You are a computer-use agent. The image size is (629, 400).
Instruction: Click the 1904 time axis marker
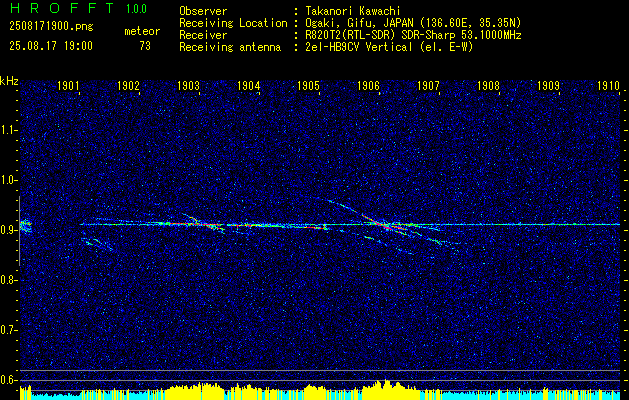pyautogui.click(x=248, y=85)
